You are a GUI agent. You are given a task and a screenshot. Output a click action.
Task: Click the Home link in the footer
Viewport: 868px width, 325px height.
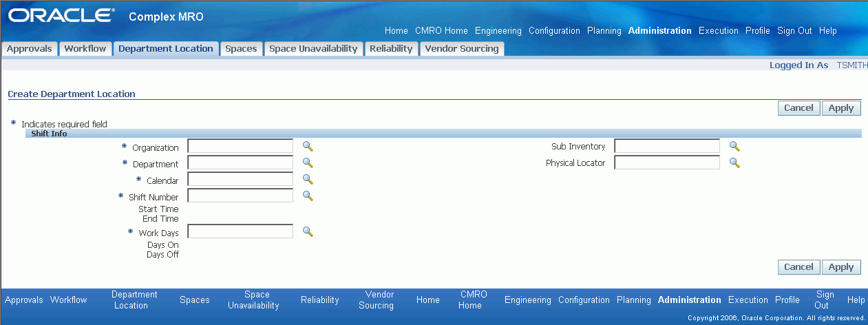pos(428,300)
